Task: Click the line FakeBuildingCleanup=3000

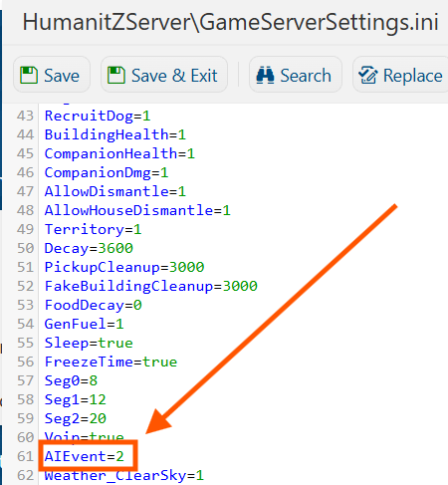Action: tap(150, 286)
